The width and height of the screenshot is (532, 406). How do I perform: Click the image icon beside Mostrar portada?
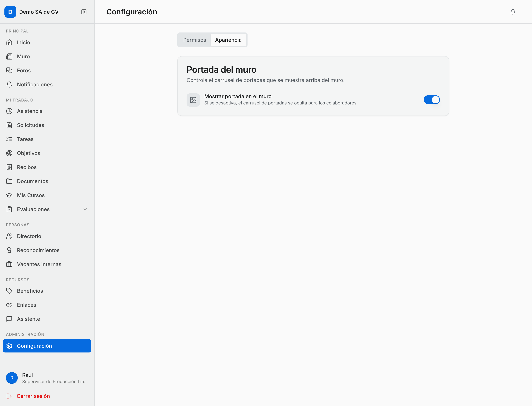[x=193, y=100]
